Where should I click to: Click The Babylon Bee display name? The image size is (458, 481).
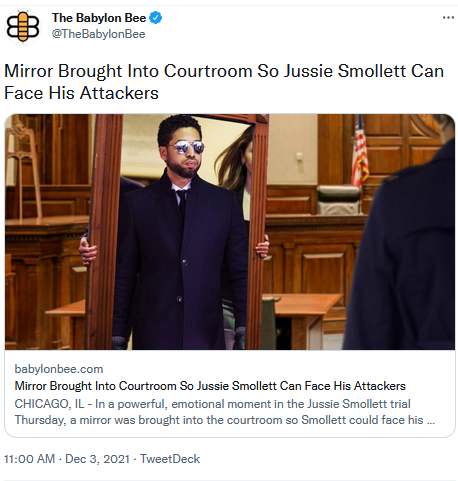(99, 18)
